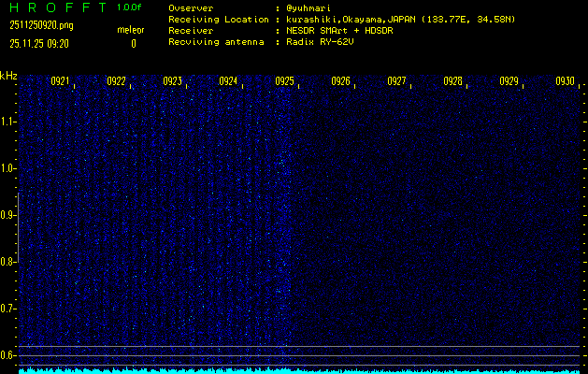
Task: Click the 1.0.0f version label
Action: (x=130, y=7)
